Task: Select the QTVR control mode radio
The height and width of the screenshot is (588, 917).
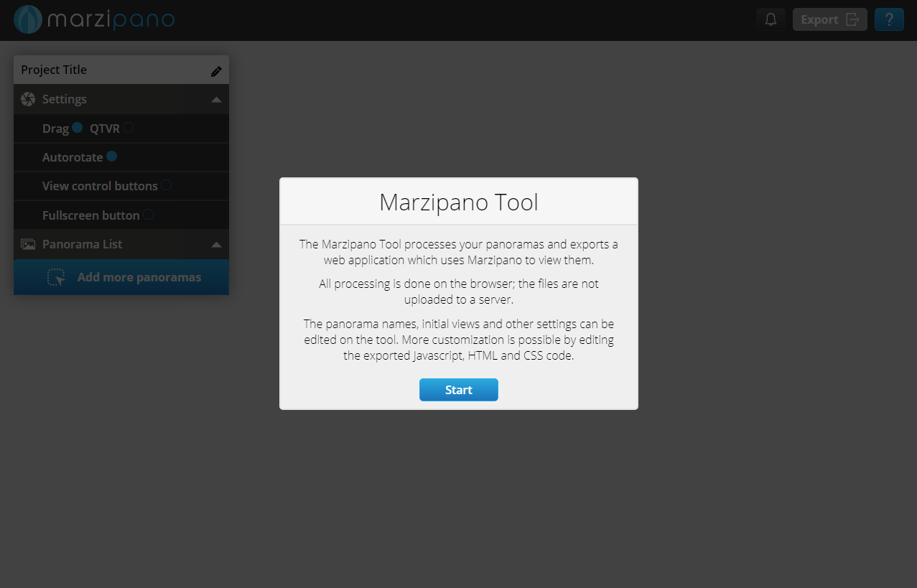Action: [x=128, y=128]
